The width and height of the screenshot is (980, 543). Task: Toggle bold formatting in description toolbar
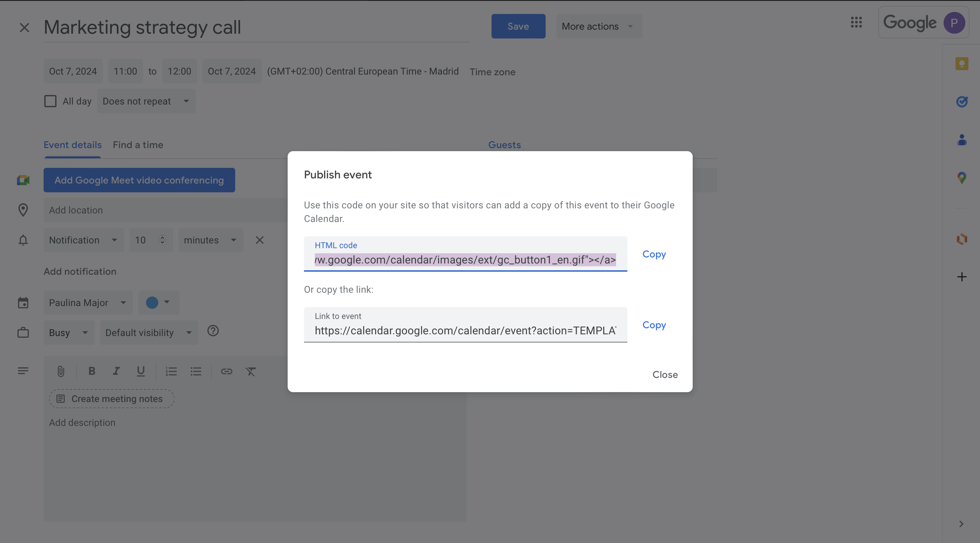coord(91,371)
